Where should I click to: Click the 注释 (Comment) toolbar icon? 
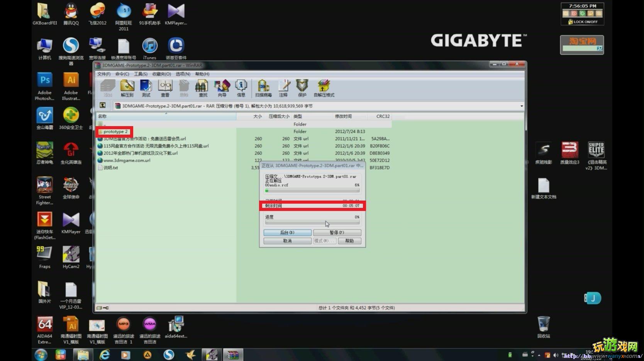pos(283,88)
